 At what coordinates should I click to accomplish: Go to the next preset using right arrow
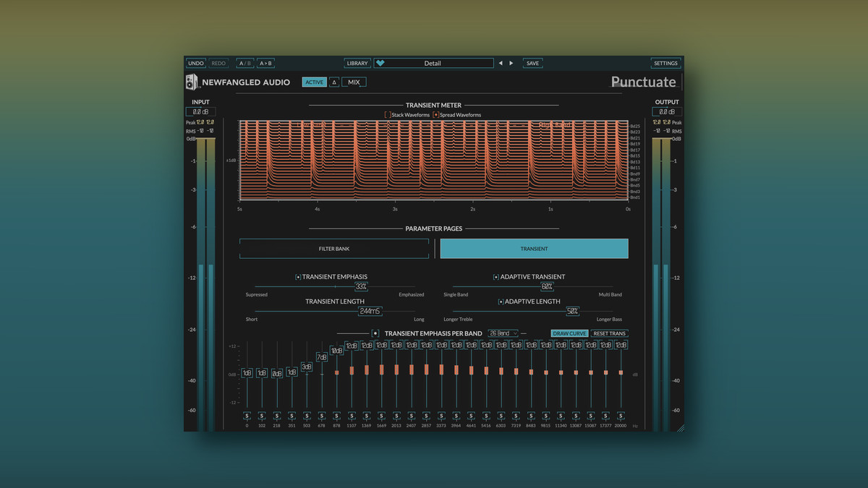511,63
